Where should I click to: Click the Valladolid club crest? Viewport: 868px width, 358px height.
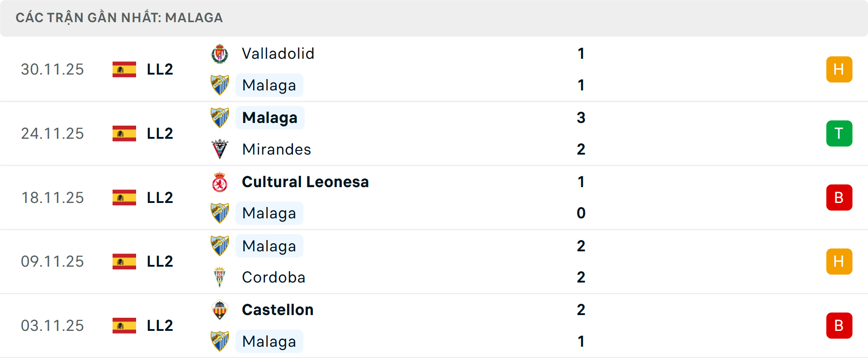click(220, 54)
